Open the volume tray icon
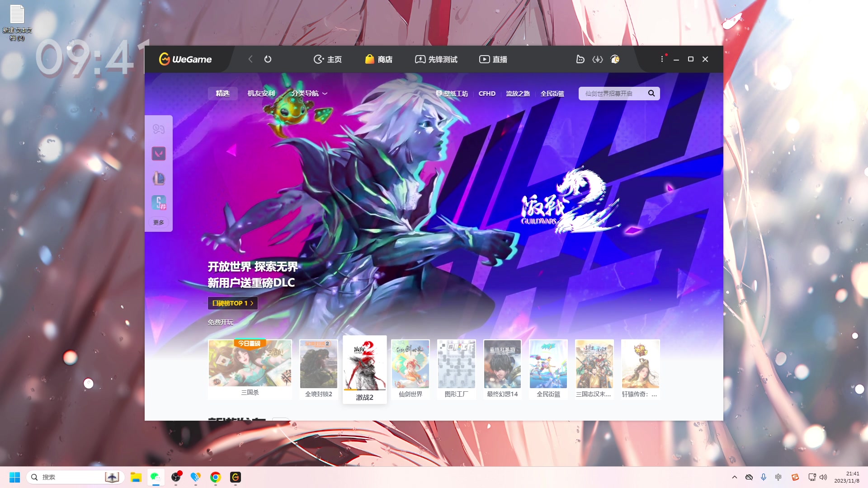The image size is (868, 488). (x=823, y=477)
